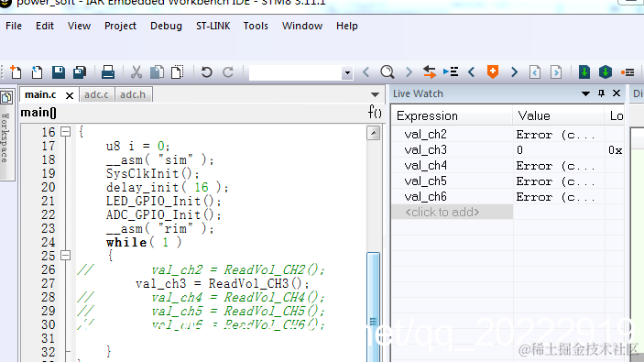Toggle breakpoint with the orange shield icon
The image size is (644, 362).
coord(493,71)
